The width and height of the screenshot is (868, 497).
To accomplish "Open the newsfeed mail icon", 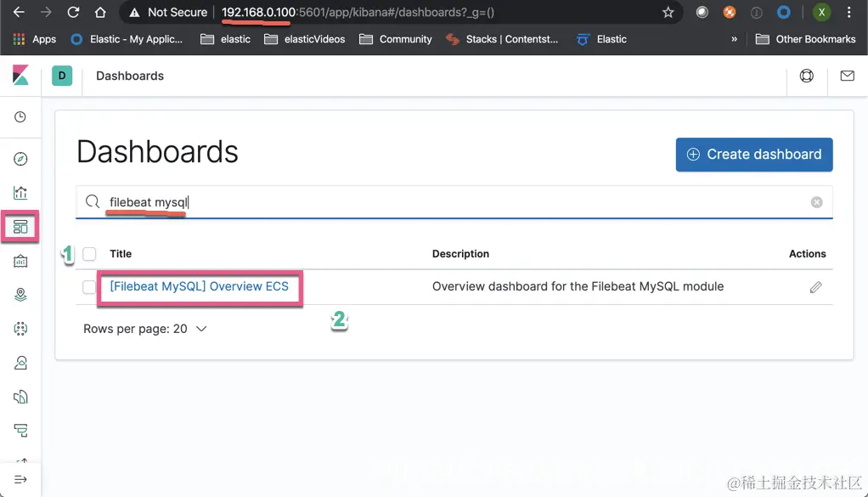I will click(x=848, y=76).
